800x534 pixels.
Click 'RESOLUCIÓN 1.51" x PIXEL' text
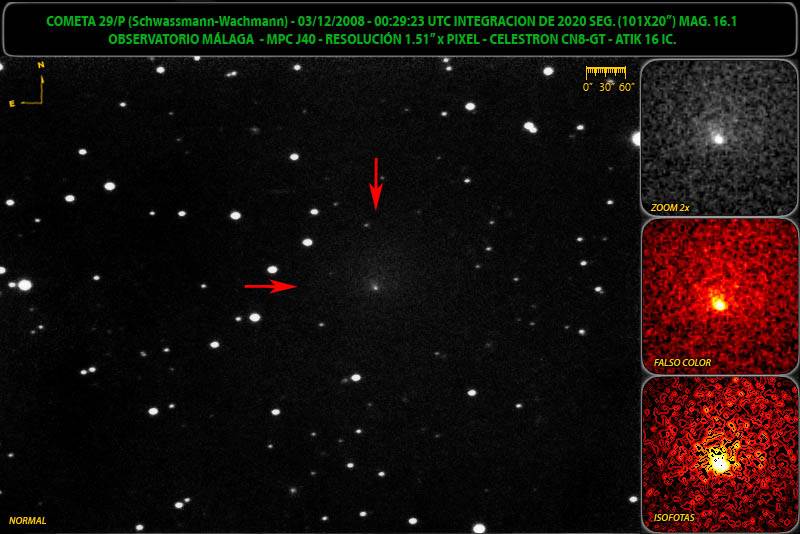tap(403, 39)
